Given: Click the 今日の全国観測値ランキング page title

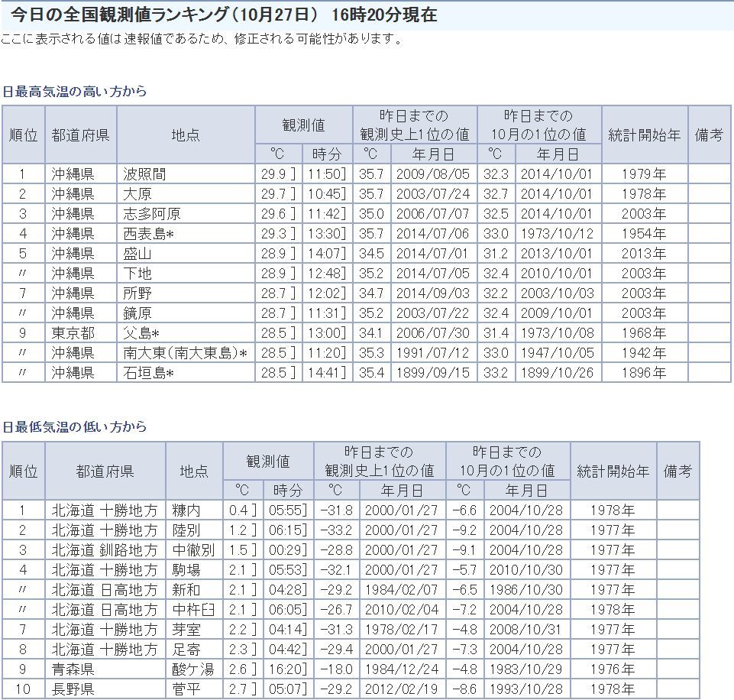Looking at the screenshot, I should (224, 15).
